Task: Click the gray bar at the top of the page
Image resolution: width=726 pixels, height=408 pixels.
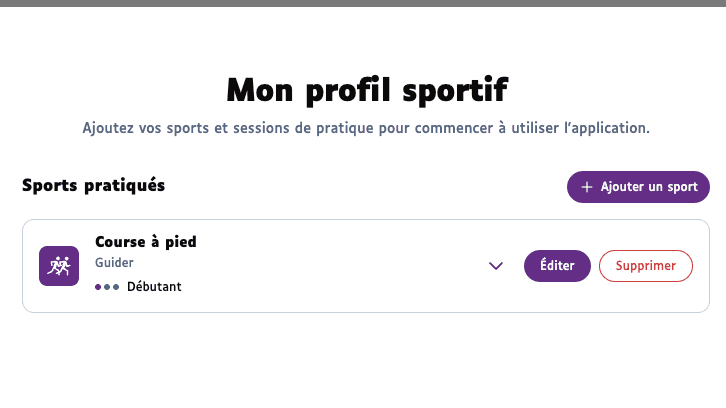Action: (363, 3)
